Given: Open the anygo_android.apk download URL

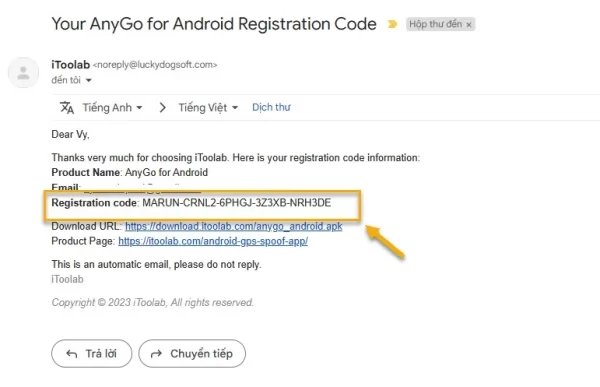Looking at the screenshot, I should (x=233, y=227).
